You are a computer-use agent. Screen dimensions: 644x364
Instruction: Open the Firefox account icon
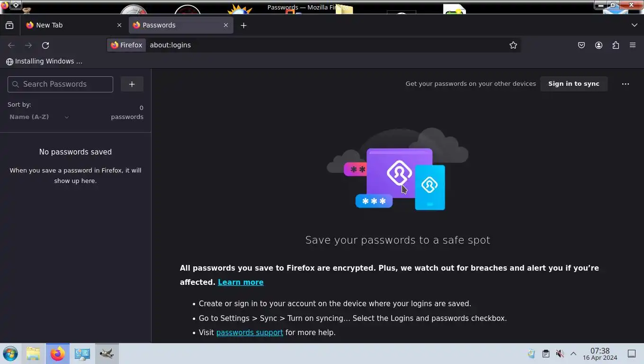[599, 45]
